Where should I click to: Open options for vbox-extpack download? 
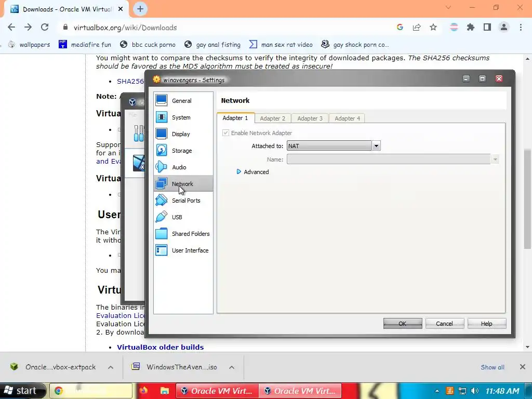(x=111, y=367)
